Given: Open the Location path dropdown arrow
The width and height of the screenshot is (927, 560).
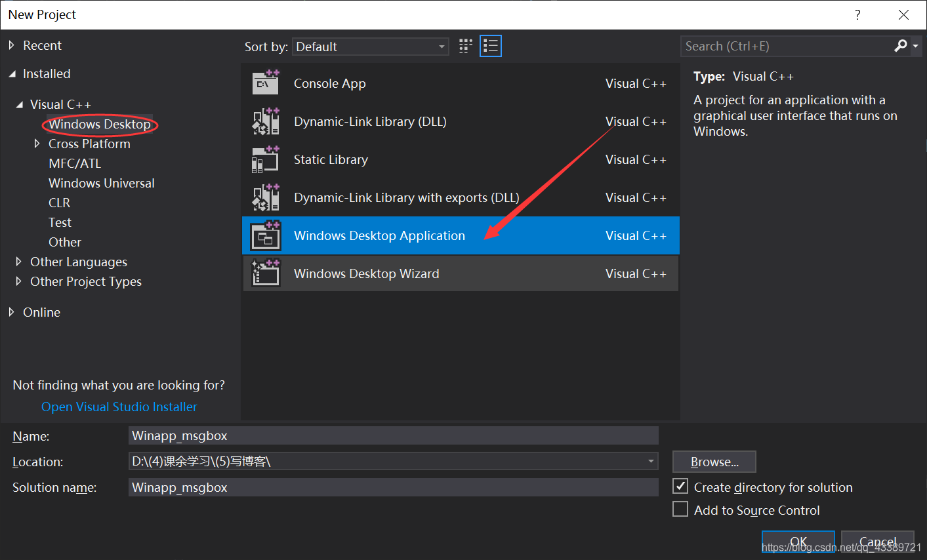Looking at the screenshot, I should [x=651, y=461].
